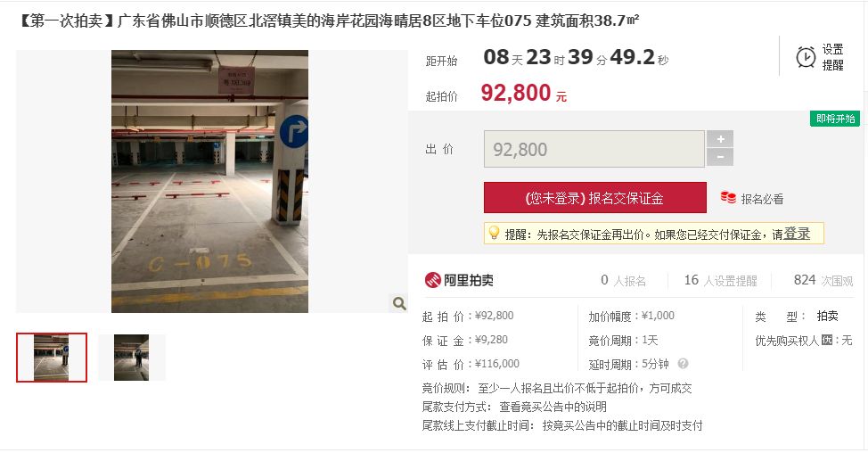Click the 16 人设置提醒 counter
The image size is (868, 453).
point(720,281)
